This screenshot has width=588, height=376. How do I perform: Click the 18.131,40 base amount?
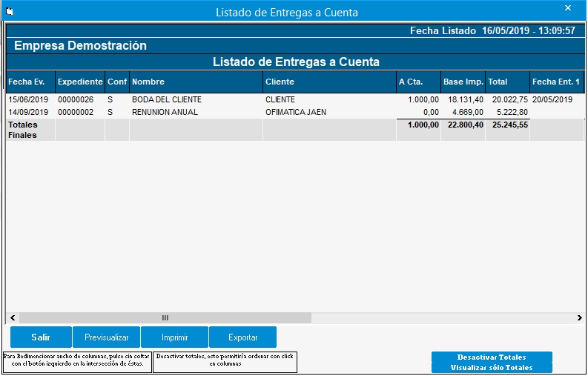[x=466, y=100]
